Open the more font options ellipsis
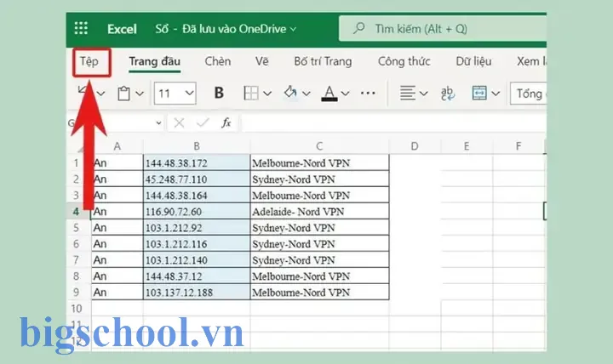The height and width of the screenshot is (364, 613). [368, 94]
